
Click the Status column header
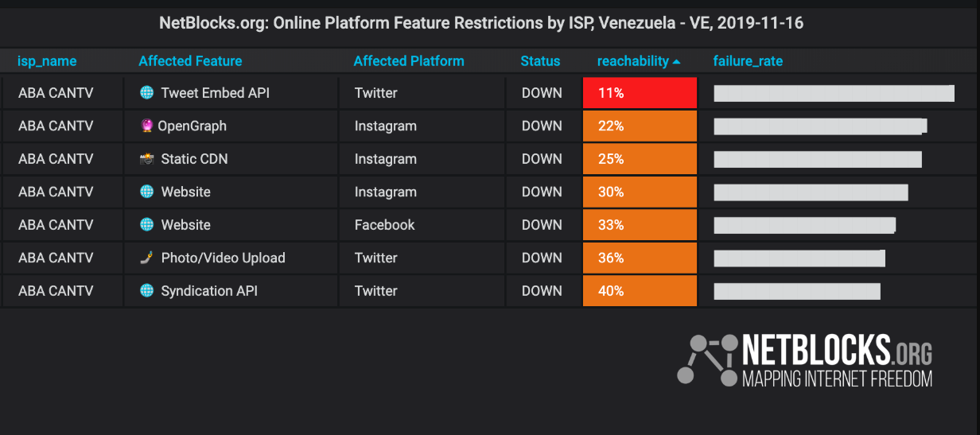coord(541,61)
